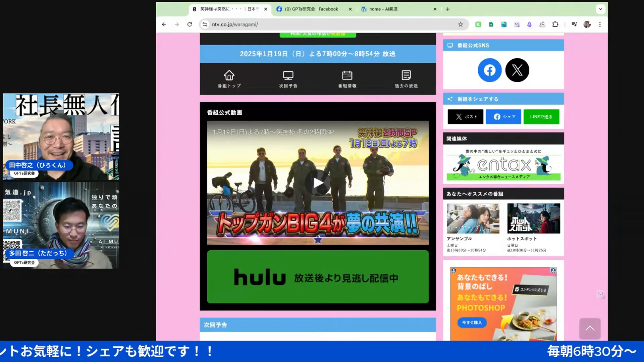The height and width of the screenshot is (362, 644).
Task: Open 過去の放送 list icon
Action: pyautogui.click(x=406, y=79)
